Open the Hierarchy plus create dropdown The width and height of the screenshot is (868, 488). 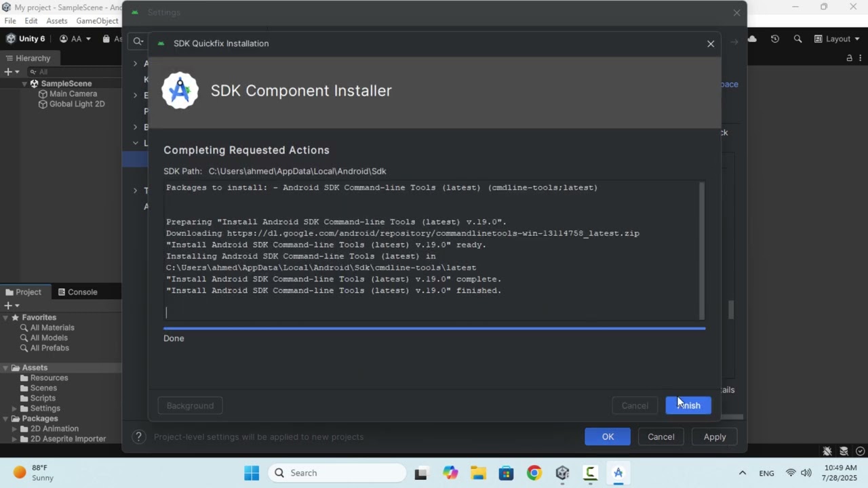point(12,72)
